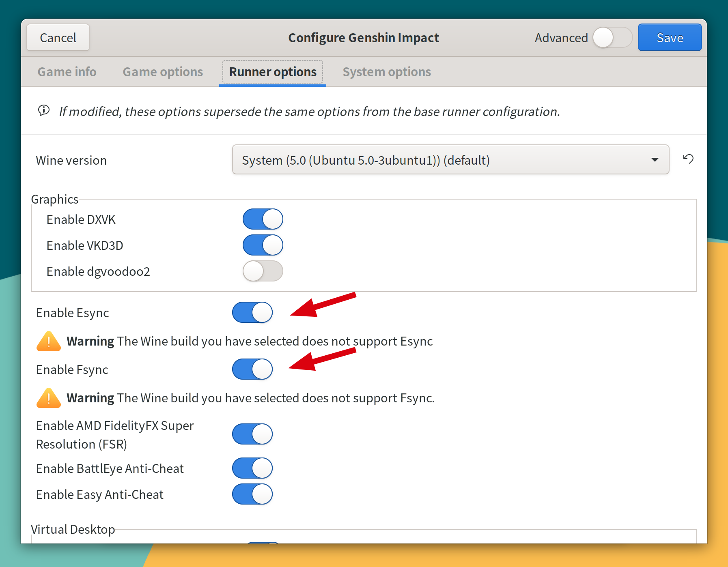This screenshot has width=728, height=567.
Task: Disable the AMD FidelityFX Super Resolution switch
Action: coord(252,434)
